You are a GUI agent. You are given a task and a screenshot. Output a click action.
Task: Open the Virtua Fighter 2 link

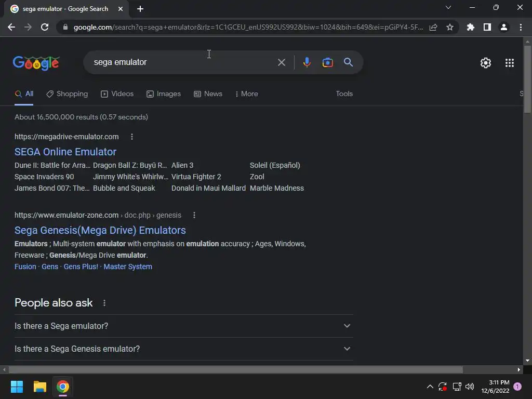[x=196, y=177]
